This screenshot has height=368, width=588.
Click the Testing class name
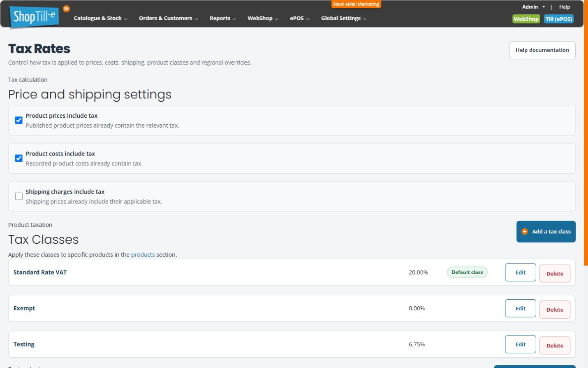click(24, 345)
